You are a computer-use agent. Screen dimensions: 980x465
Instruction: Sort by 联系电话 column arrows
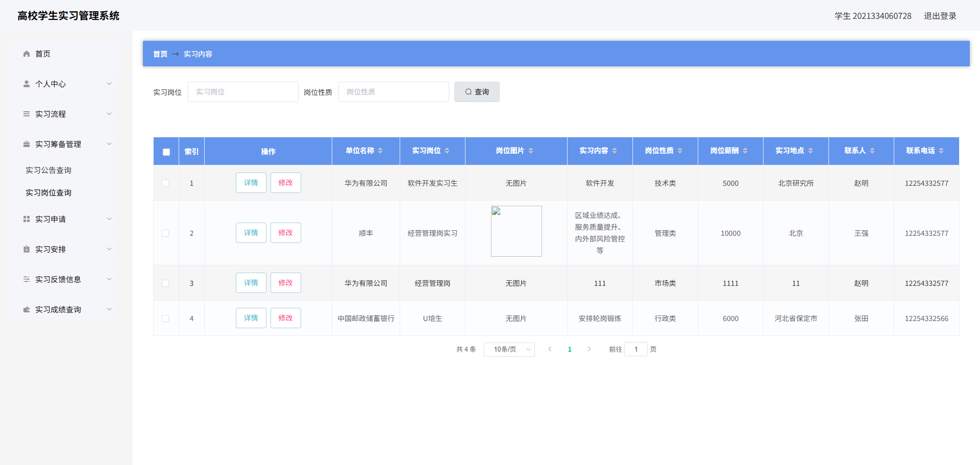[941, 151]
